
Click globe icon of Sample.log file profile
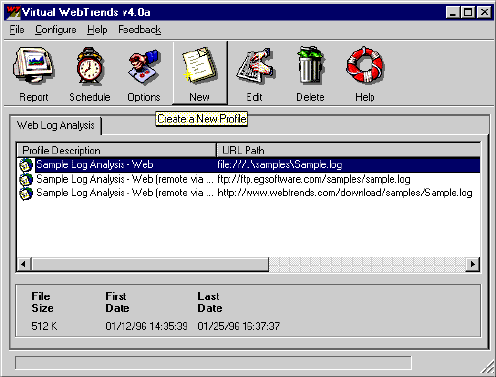[26, 165]
